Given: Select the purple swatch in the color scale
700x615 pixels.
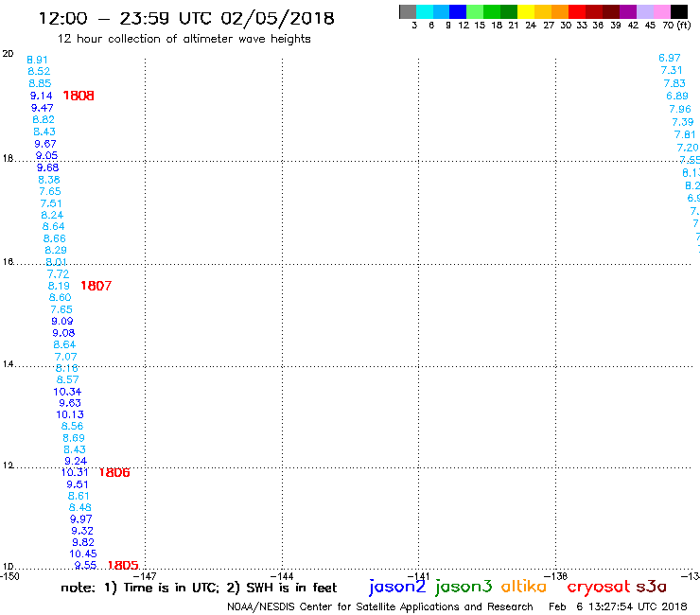Looking at the screenshot, I should tap(628, 11).
